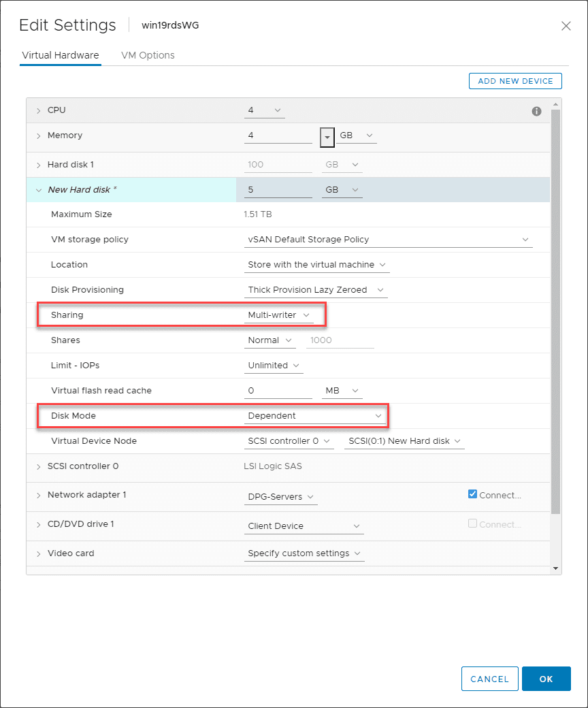Switch to the VM Options tab
The width and height of the screenshot is (588, 708).
tap(148, 55)
